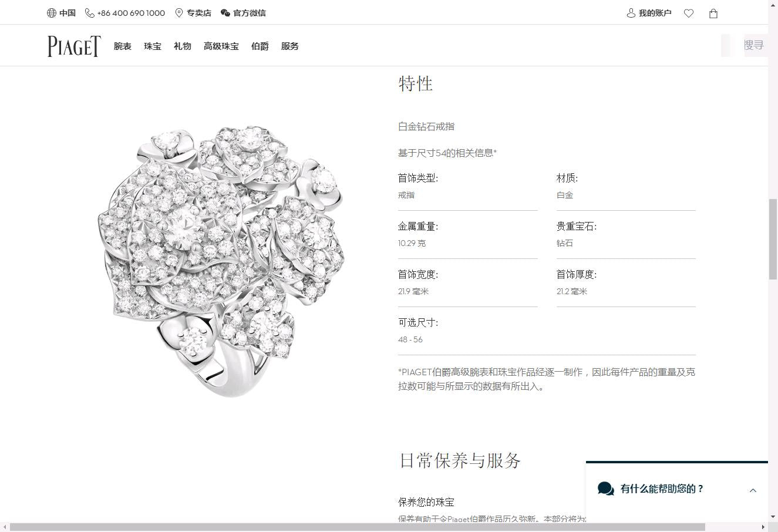Screen dimensions: 778x532
Task: Open the wishlist heart icon
Action: (689, 14)
